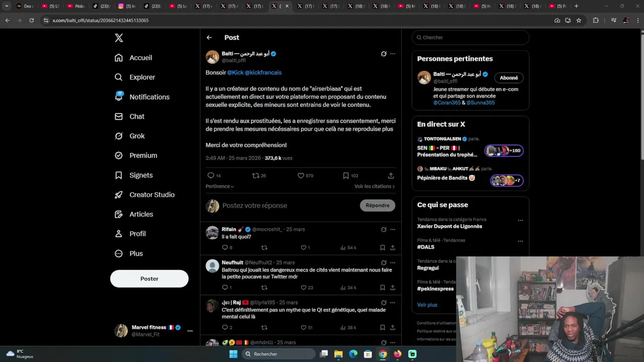Open Voir les citations link
Image resolution: width=644 pixels, height=362 pixels.
[375, 187]
